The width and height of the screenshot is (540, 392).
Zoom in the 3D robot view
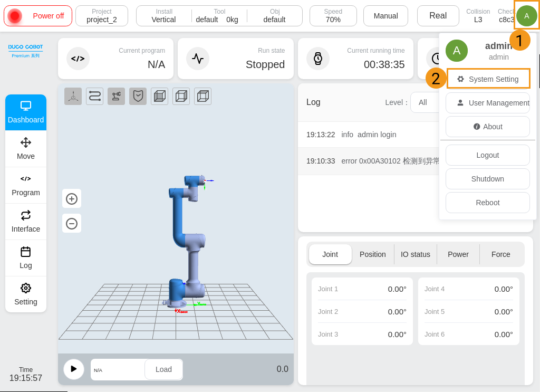(x=72, y=199)
